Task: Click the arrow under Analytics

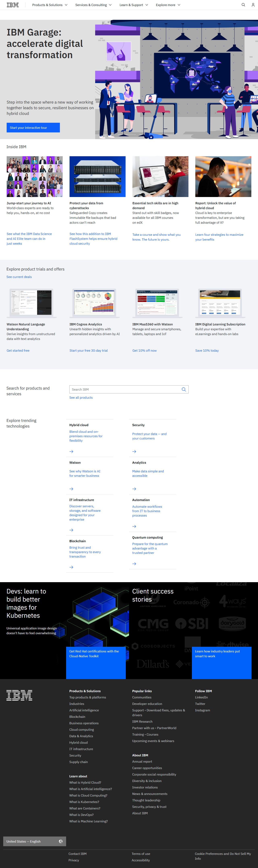Action: [x=134, y=489]
